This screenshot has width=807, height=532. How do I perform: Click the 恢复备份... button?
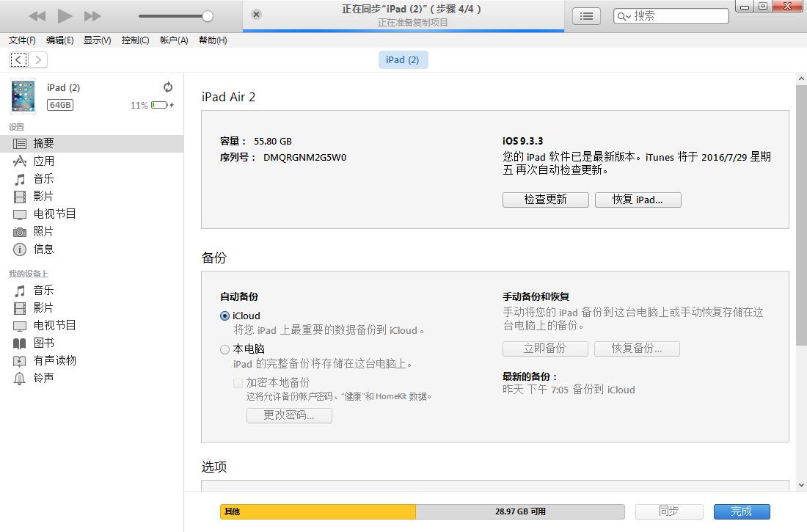[637, 349]
